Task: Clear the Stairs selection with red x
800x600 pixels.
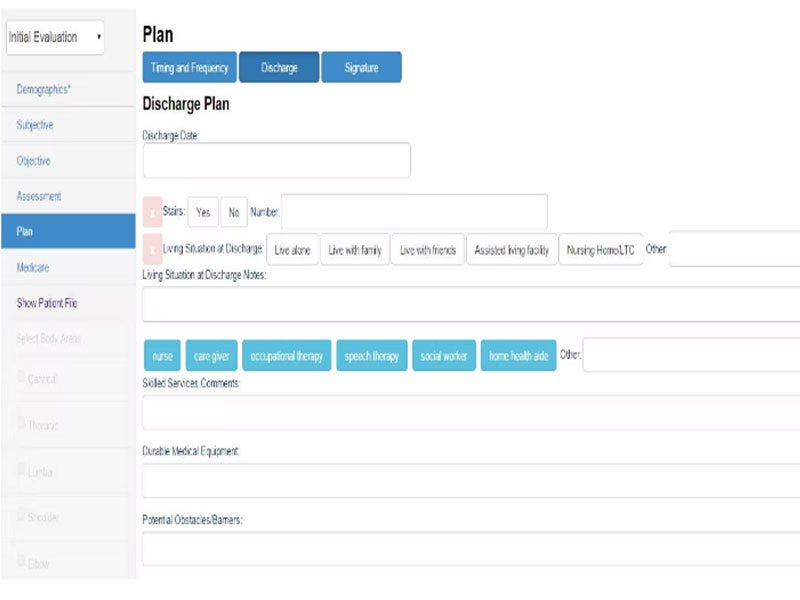Action: coord(153,212)
